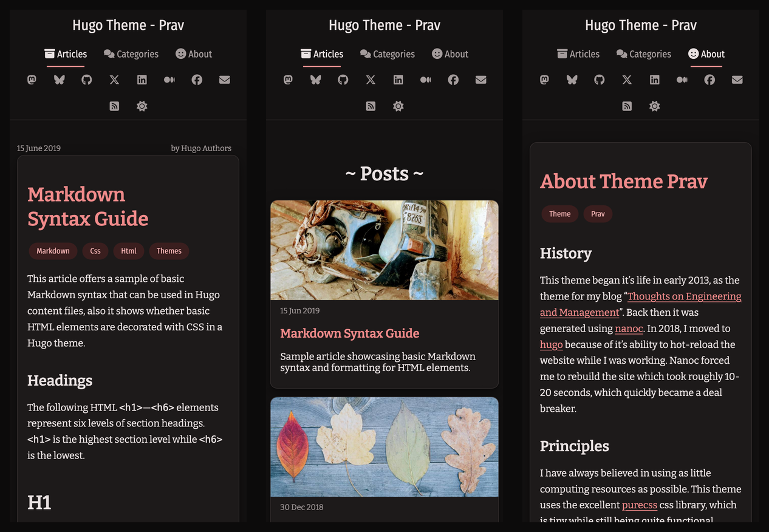Viewport: 769px width, 532px height.
Task: Open X icon on the Posts list page
Action: coord(371,80)
